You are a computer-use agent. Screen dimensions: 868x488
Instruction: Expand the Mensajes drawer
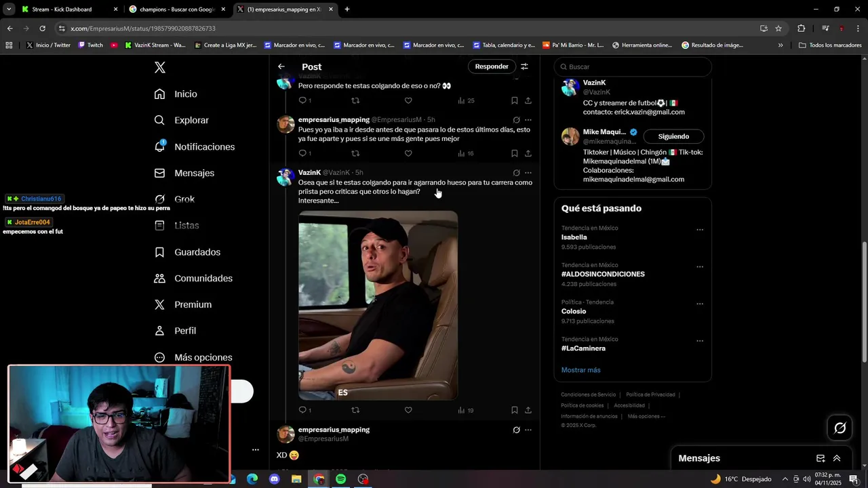pos(837,458)
